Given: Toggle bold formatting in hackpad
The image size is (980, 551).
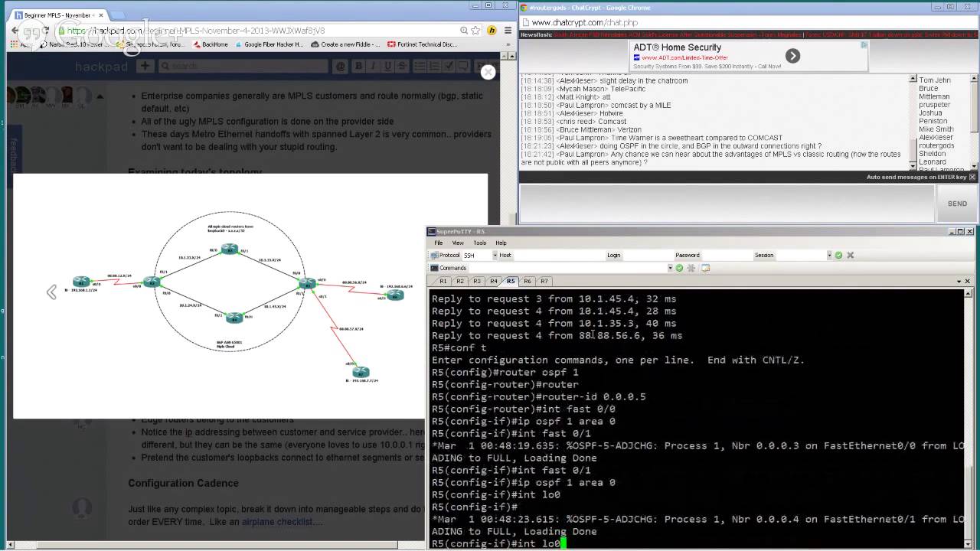Looking at the screenshot, I should tap(358, 66).
